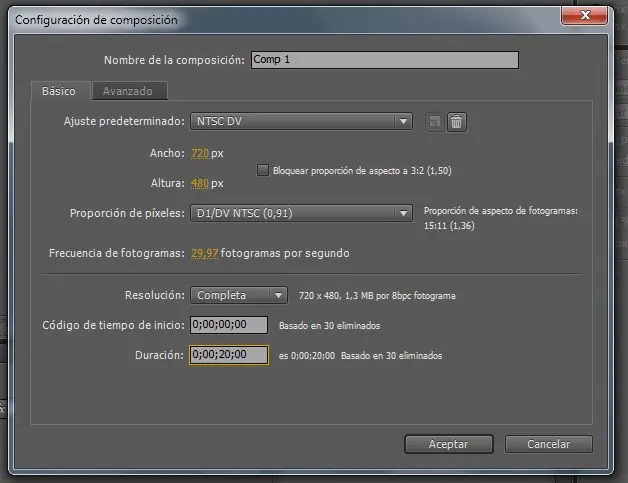The width and height of the screenshot is (628, 483).
Task: Click the Nombre de la composición field
Action: [384, 60]
